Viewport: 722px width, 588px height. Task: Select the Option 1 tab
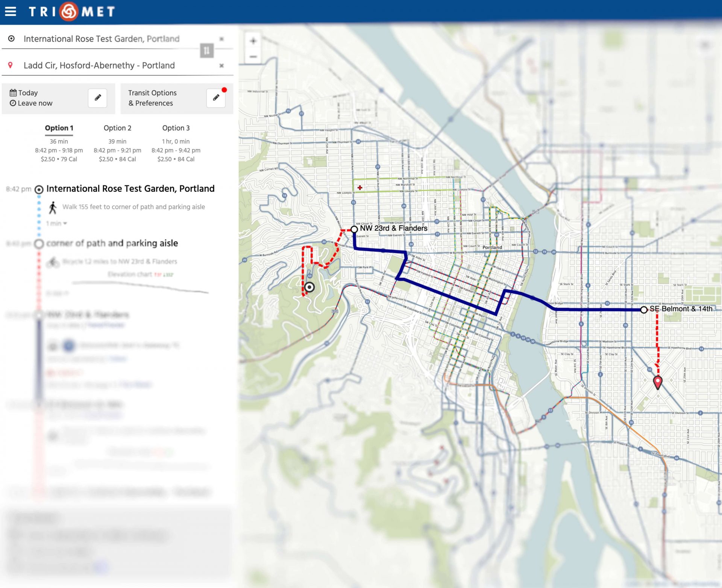click(59, 128)
